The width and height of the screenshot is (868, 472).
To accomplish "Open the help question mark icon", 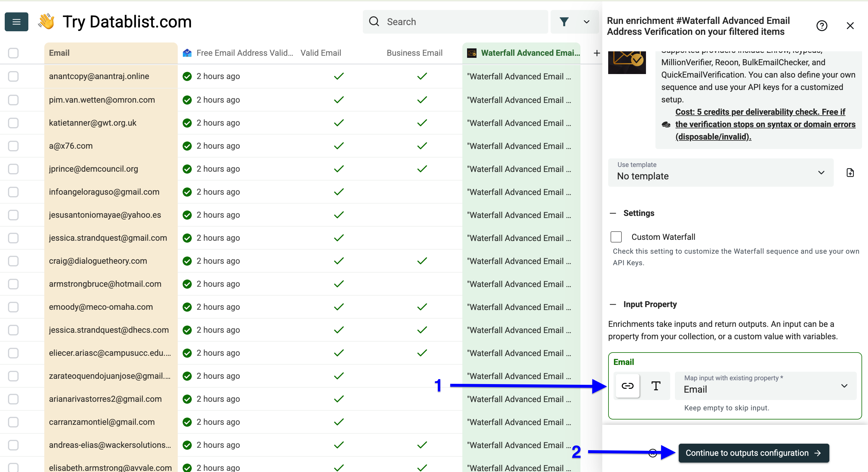I will point(821,26).
